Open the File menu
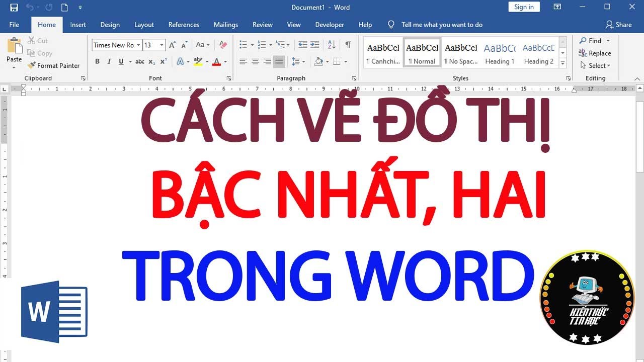Image resolution: width=644 pixels, height=362 pixels. pyautogui.click(x=14, y=25)
